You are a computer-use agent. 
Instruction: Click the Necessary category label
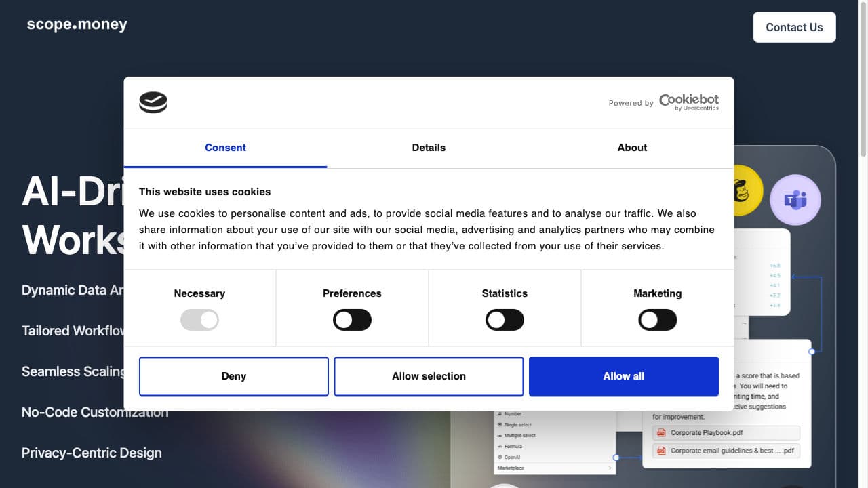tap(199, 293)
